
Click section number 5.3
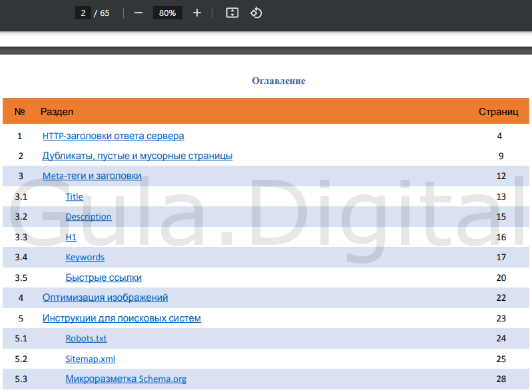click(21, 379)
